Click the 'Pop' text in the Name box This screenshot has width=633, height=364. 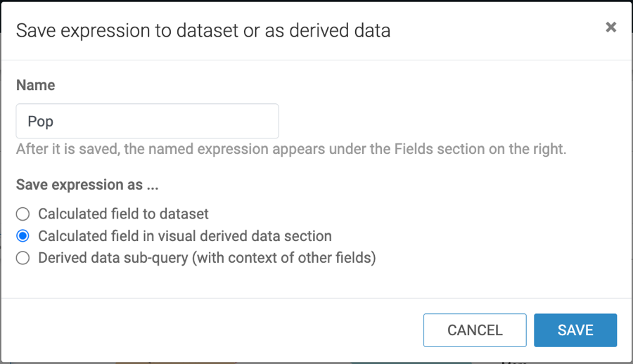click(x=41, y=122)
